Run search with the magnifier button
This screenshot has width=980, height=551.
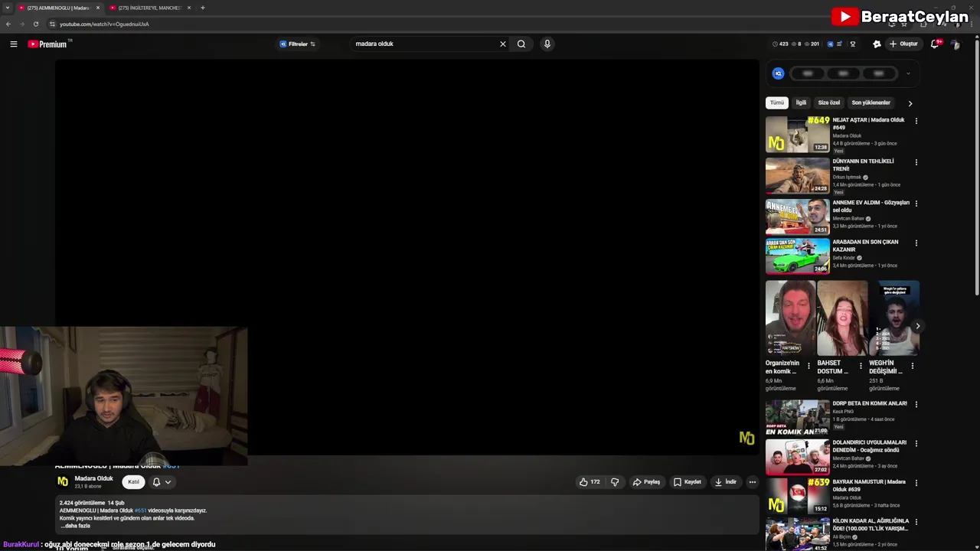pyautogui.click(x=521, y=44)
